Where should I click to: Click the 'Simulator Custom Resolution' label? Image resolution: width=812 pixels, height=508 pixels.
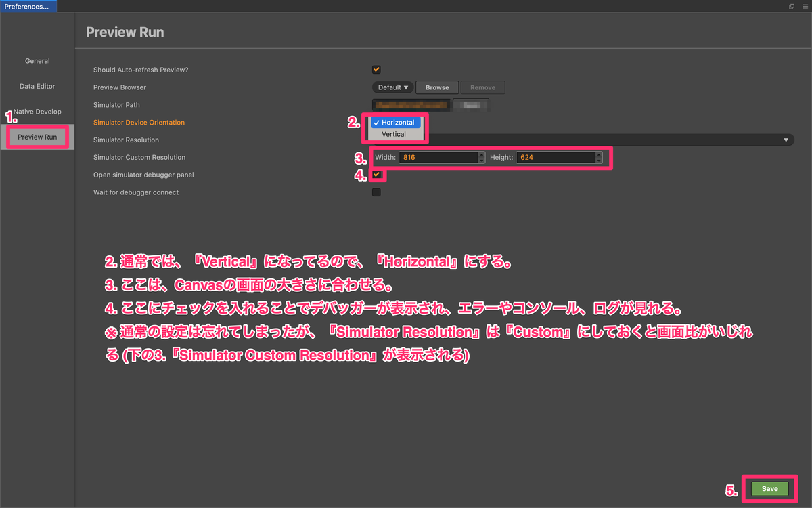coord(139,157)
